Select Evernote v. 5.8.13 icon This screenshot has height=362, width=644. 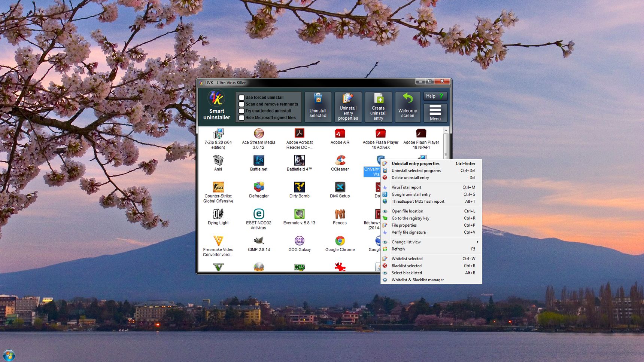[x=300, y=214]
